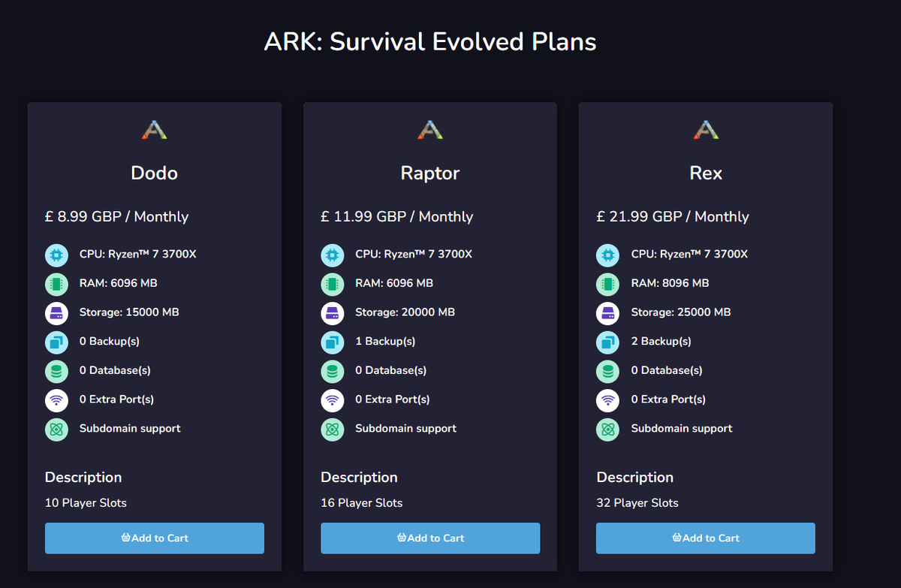This screenshot has width=901, height=588.
Task: Click Storage: 20000 MB text
Action: click(405, 312)
